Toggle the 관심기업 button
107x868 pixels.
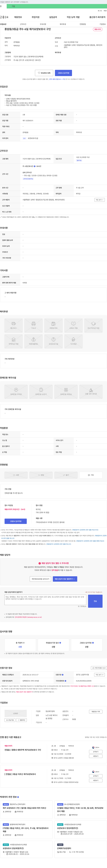(x=10, y=720)
